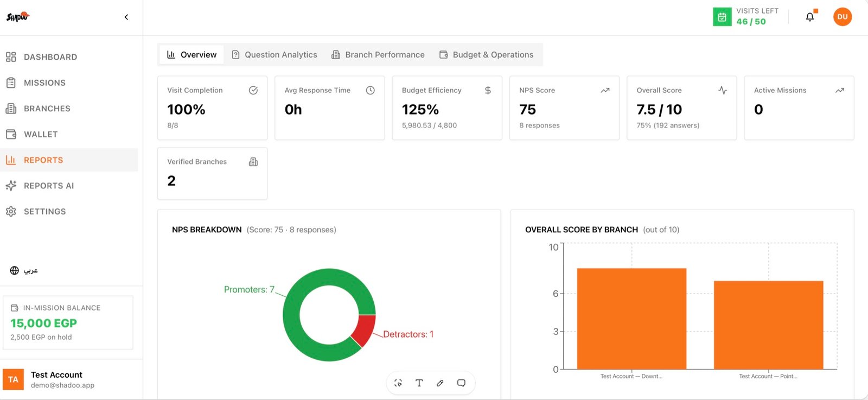This screenshot has width=868, height=400.
Task: Click the Missions clipboard icon
Action: (x=11, y=82)
